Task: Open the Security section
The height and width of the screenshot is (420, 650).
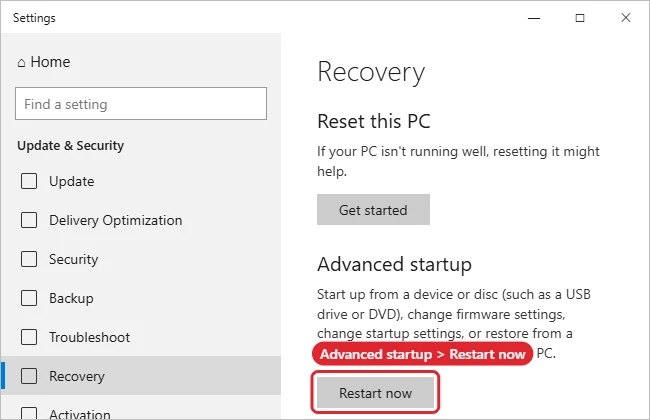Action: click(x=141, y=259)
